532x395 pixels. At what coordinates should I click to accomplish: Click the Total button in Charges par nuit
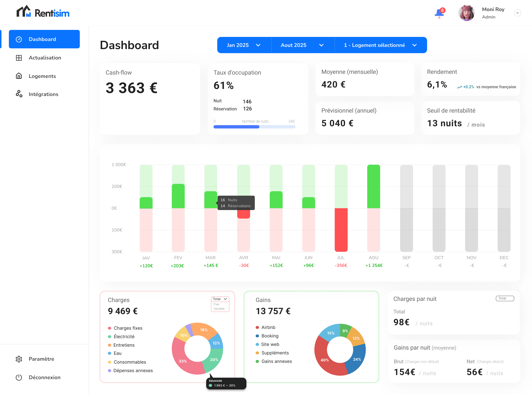click(x=505, y=298)
